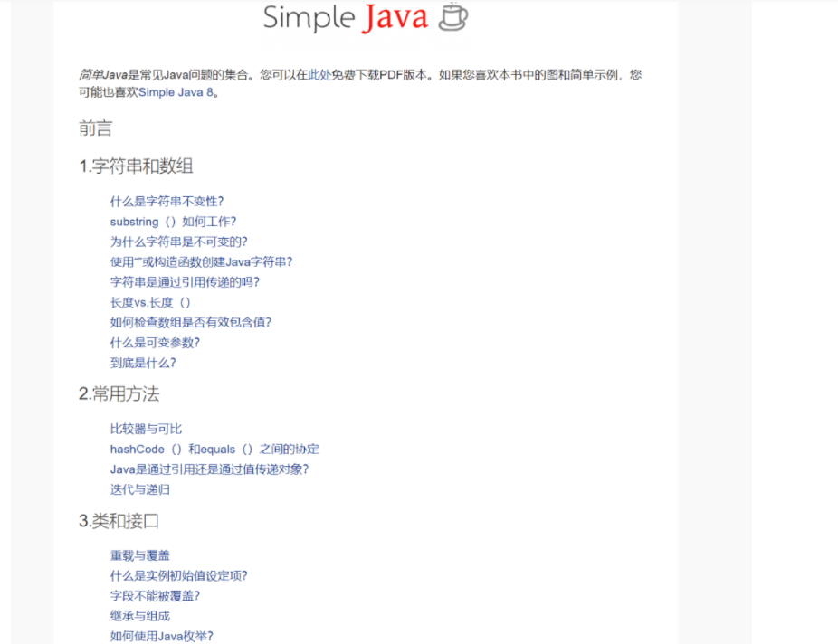Click the Simple Java coffee cup logo
Image resolution: width=838 pixels, height=644 pixels.
[453, 17]
